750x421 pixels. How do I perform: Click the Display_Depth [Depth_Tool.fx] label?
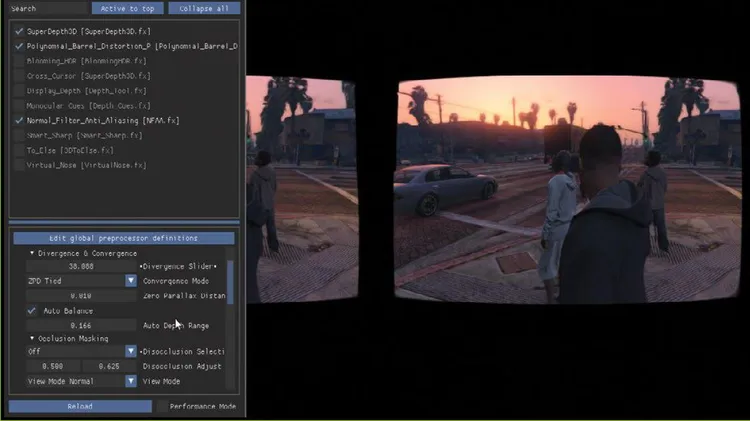tap(87, 90)
